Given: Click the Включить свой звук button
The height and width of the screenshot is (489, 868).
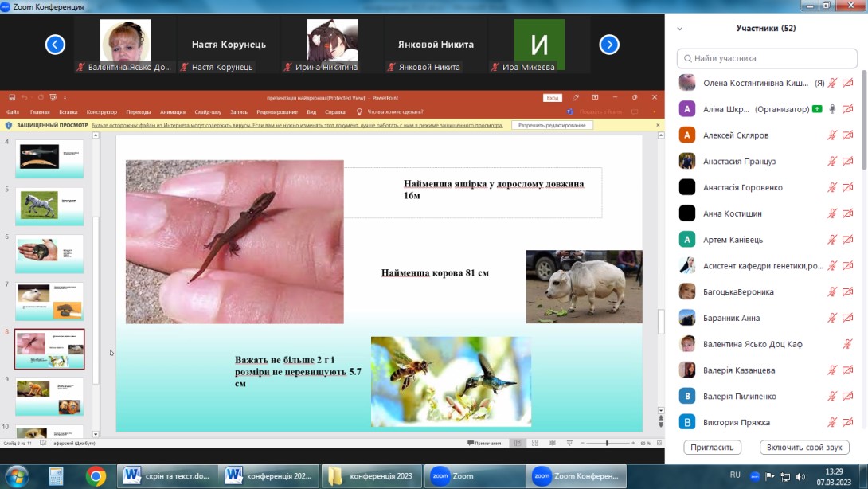Looking at the screenshot, I should tap(803, 448).
